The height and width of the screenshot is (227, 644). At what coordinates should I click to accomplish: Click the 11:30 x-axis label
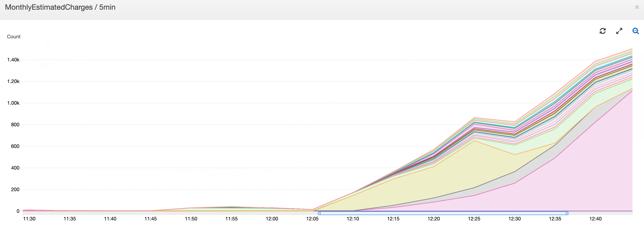coord(29,219)
